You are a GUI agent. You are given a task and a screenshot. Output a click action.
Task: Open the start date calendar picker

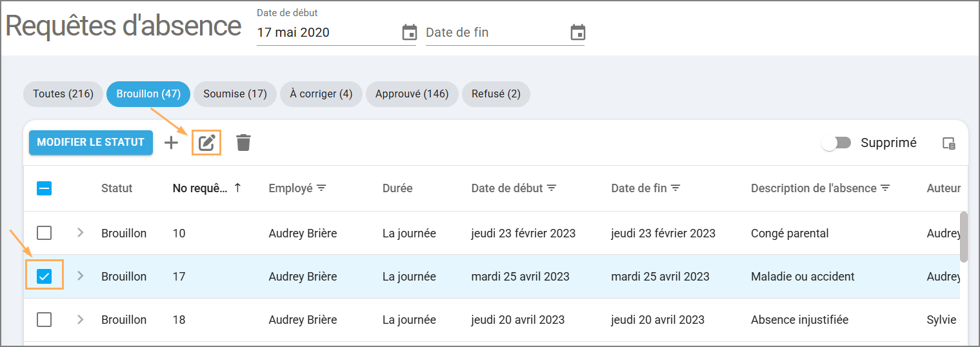[409, 32]
